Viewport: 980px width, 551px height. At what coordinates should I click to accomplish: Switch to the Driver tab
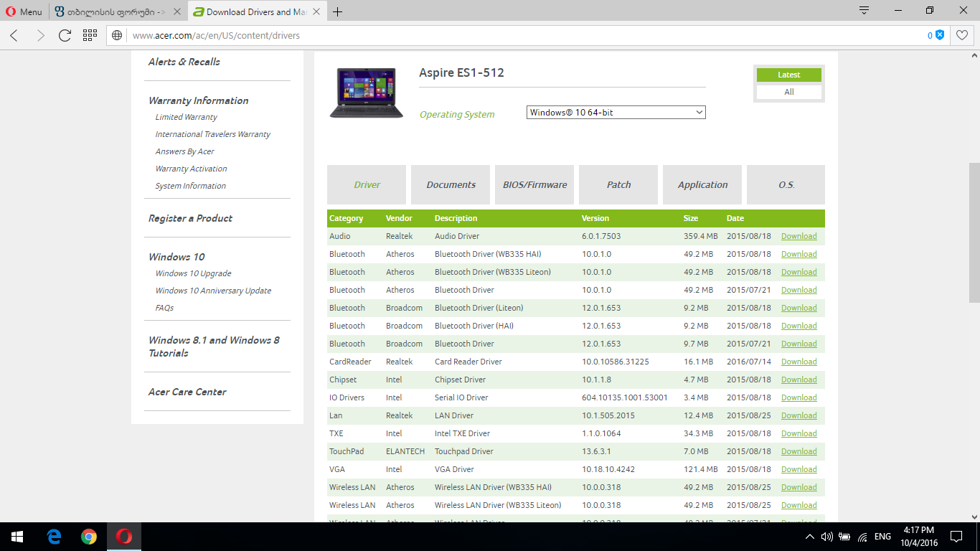[367, 184]
